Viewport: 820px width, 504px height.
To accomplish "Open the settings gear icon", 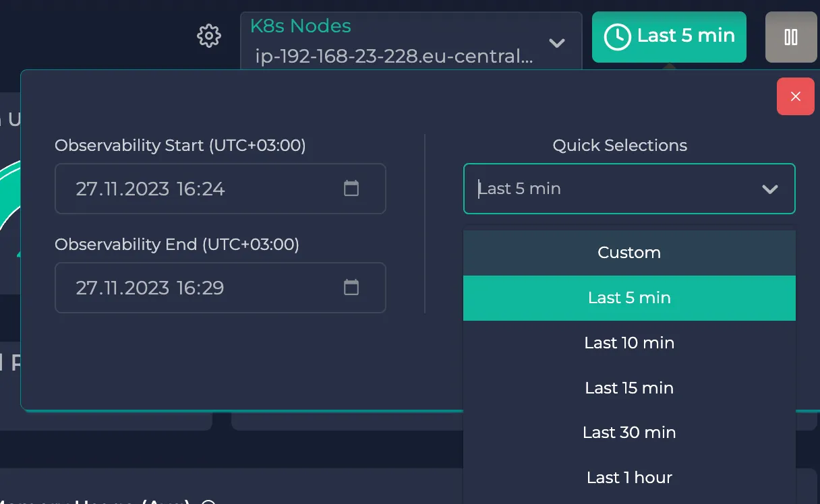I will [209, 36].
